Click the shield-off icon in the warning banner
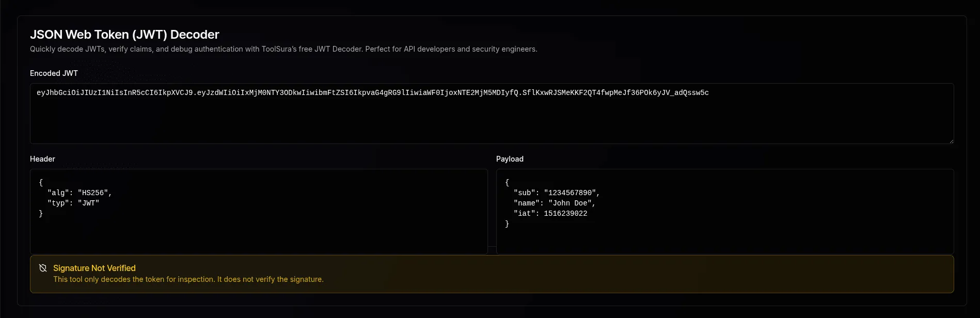The height and width of the screenshot is (318, 980). [x=43, y=268]
